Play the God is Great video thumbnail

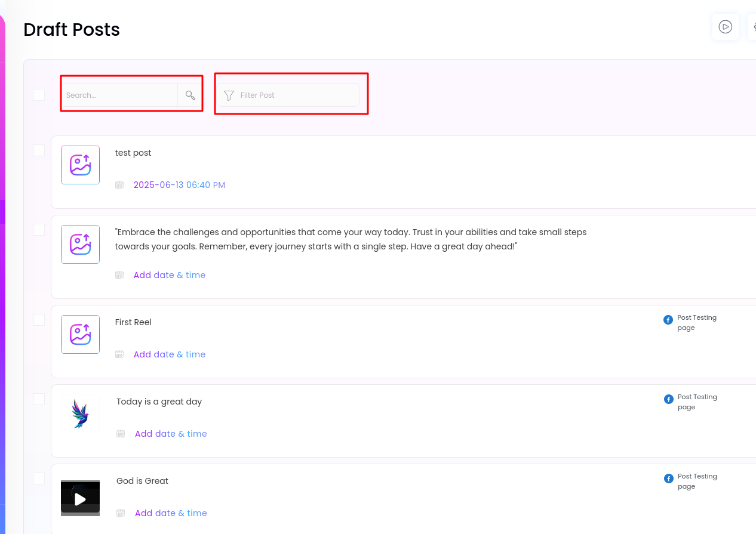coord(80,498)
